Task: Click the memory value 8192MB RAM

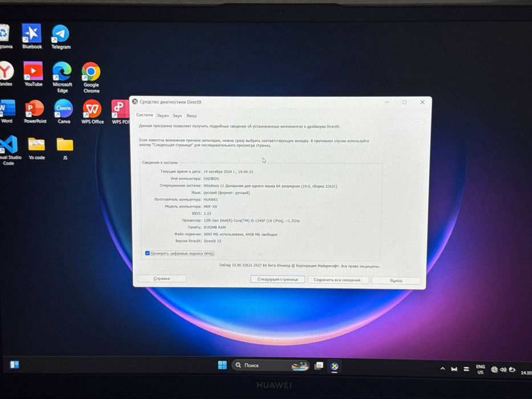Action: (214, 227)
